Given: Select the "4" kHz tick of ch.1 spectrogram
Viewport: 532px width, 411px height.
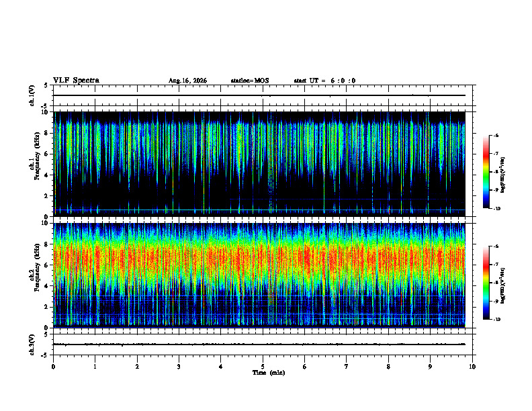Looking at the screenshot, I should coord(46,175).
